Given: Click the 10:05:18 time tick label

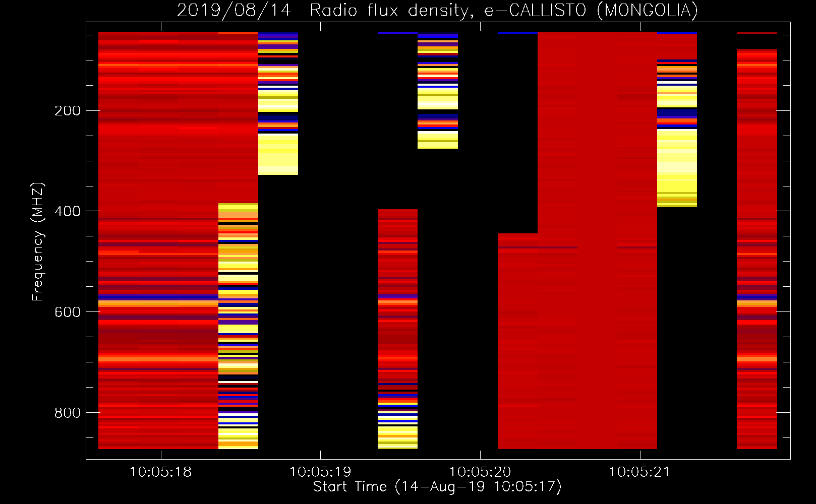Looking at the screenshot, I should (x=161, y=472).
